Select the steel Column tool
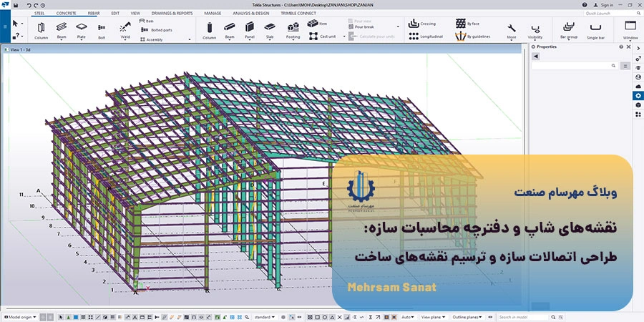Screen dimensions: 644x322 click(x=41, y=30)
